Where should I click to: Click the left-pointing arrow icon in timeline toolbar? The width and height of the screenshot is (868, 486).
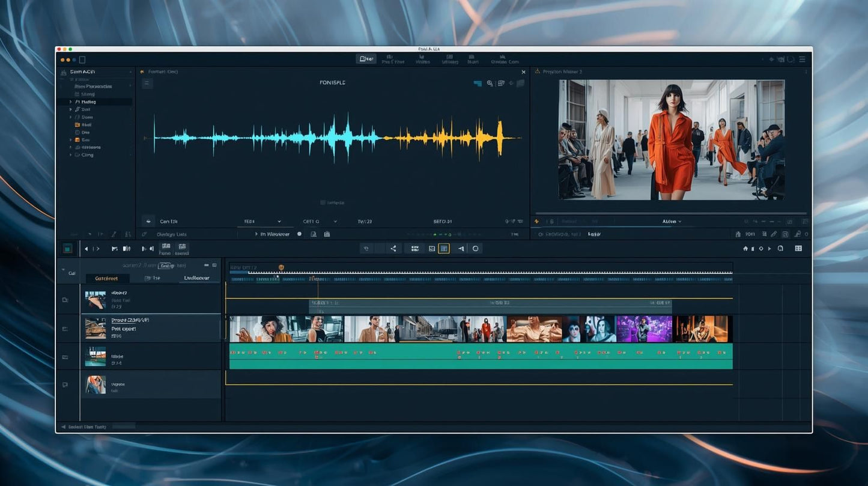(x=461, y=248)
